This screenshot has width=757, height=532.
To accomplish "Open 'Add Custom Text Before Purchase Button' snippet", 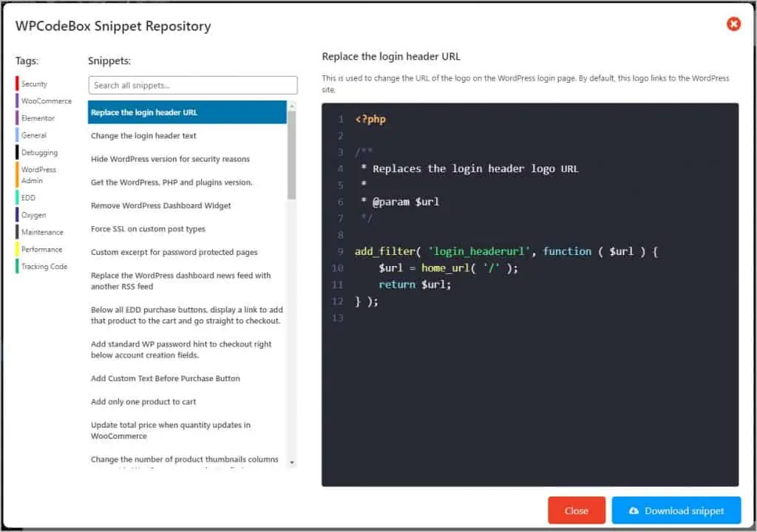I will pyautogui.click(x=165, y=378).
